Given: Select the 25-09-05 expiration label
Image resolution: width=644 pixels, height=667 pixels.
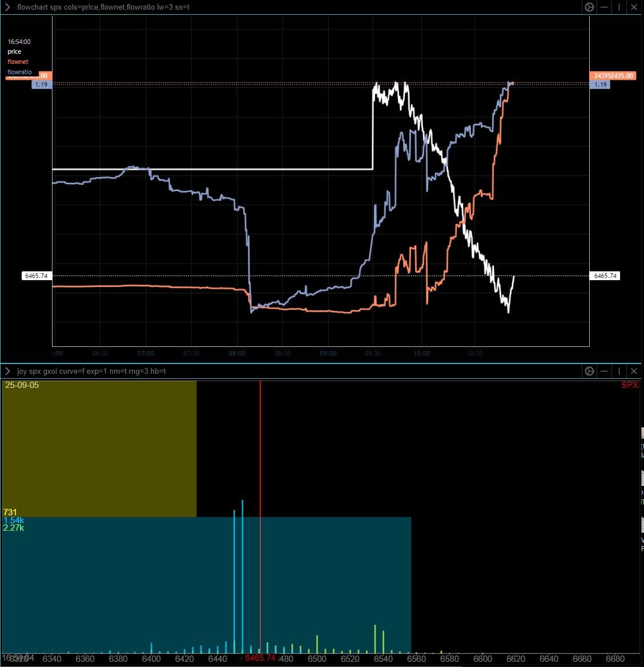Looking at the screenshot, I should [22, 385].
